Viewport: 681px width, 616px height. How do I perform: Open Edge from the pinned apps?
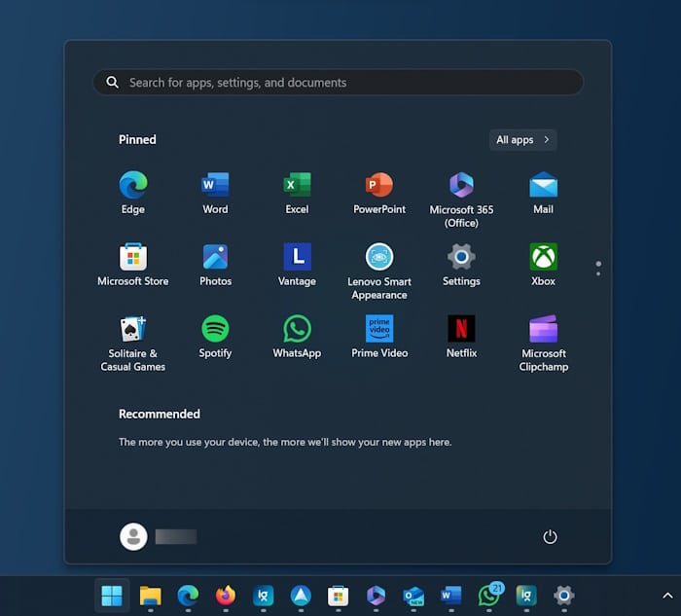point(133,193)
